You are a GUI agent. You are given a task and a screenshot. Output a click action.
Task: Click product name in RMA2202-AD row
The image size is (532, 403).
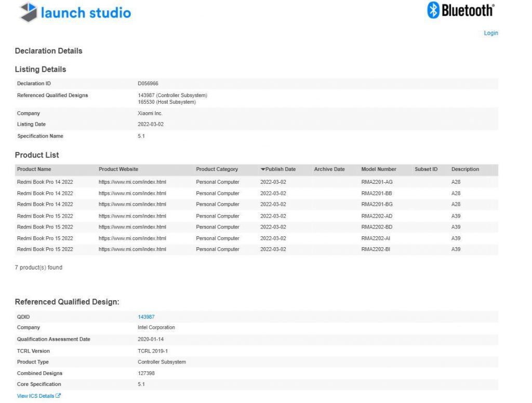click(x=45, y=216)
